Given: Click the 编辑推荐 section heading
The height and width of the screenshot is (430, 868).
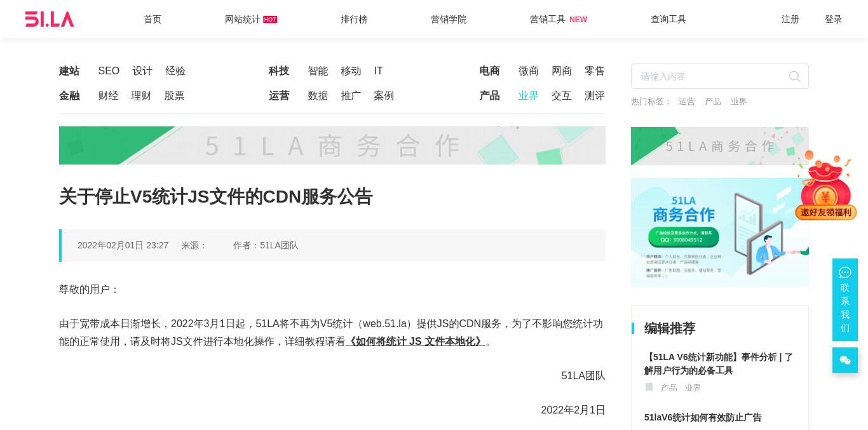Looking at the screenshot, I should click(x=670, y=328).
